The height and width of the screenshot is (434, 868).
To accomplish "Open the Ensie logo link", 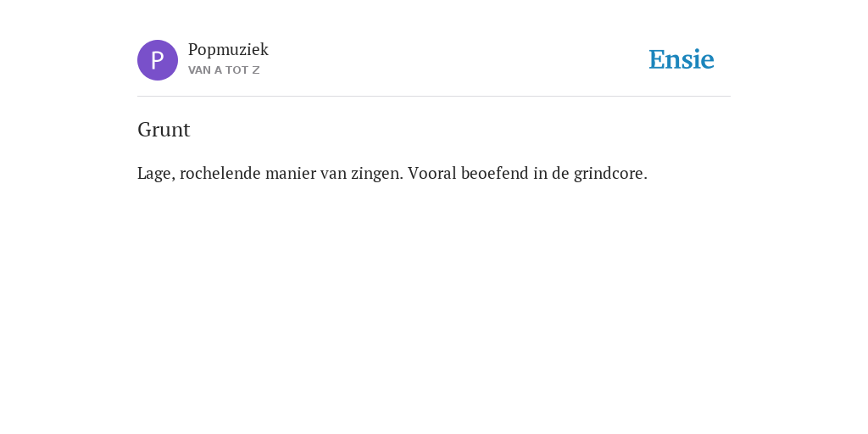I will coord(682,60).
